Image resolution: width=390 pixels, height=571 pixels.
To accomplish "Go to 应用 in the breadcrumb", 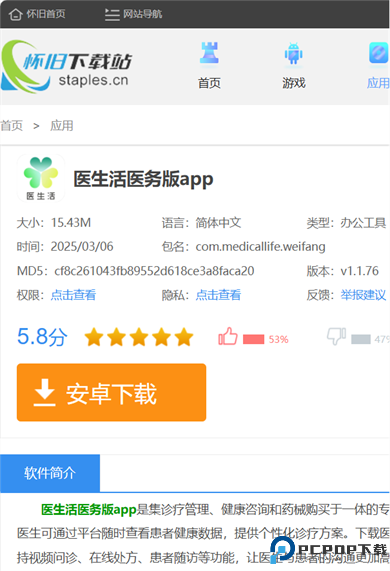I will [x=62, y=126].
